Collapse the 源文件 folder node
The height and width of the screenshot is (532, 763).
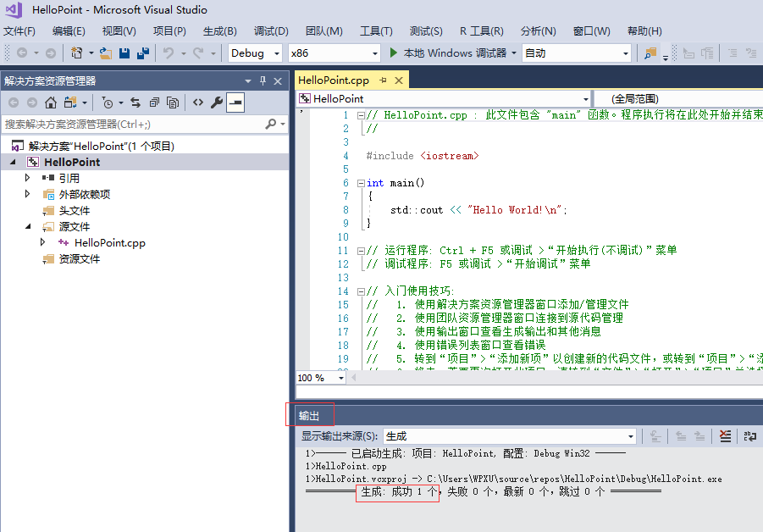(28, 226)
